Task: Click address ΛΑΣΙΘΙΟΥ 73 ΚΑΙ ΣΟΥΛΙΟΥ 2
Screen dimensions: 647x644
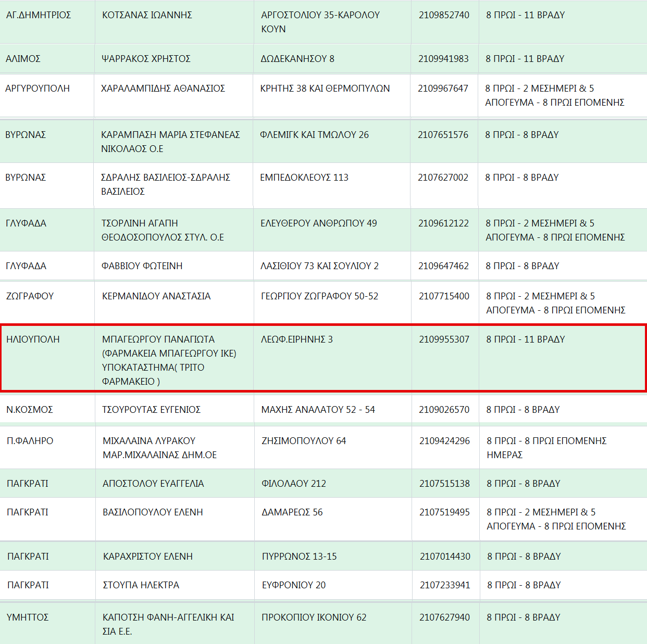Action: [x=319, y=266]
